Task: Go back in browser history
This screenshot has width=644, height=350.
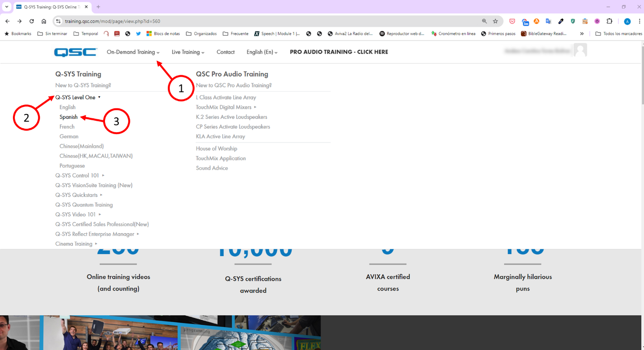Action: [7, 21]
